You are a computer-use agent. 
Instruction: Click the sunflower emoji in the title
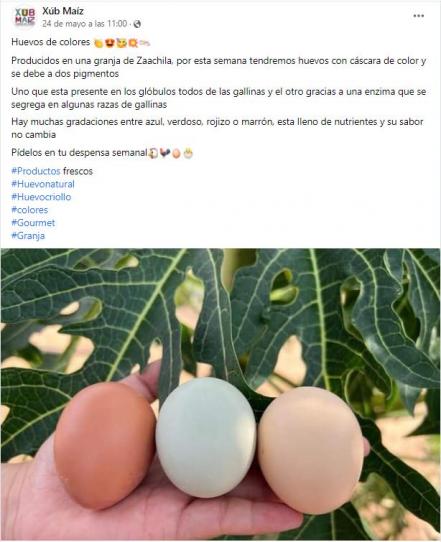click(133, 43)
